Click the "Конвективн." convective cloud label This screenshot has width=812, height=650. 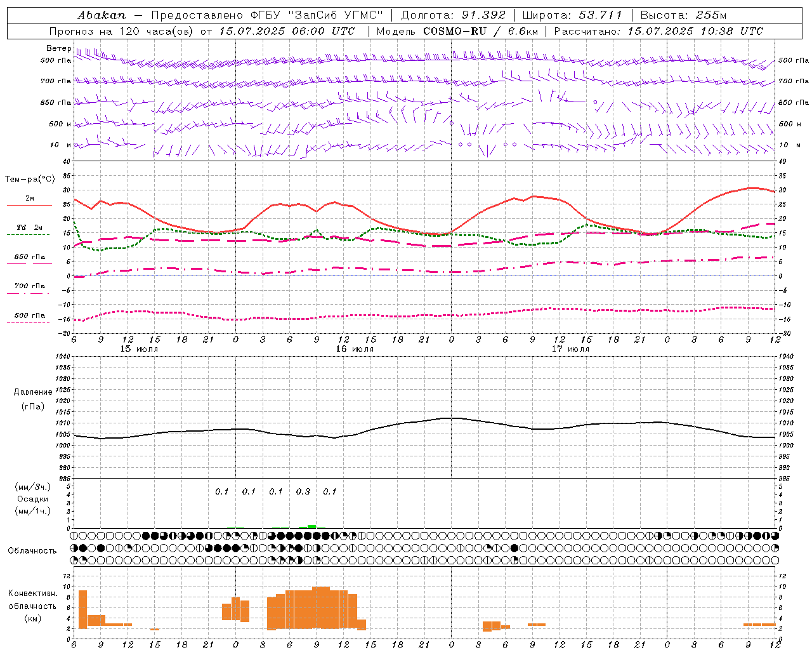coord(32,594)
